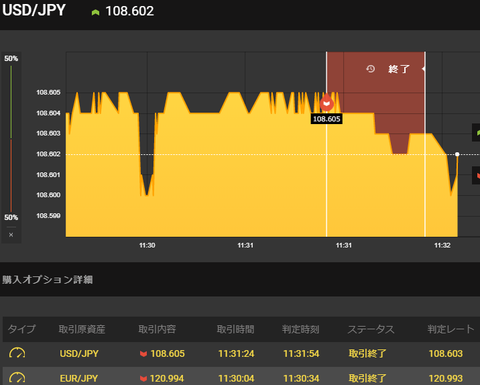Click the red trade entry marker on chart
This screenshot has height=385, width=480.
[x=327, y=103]
